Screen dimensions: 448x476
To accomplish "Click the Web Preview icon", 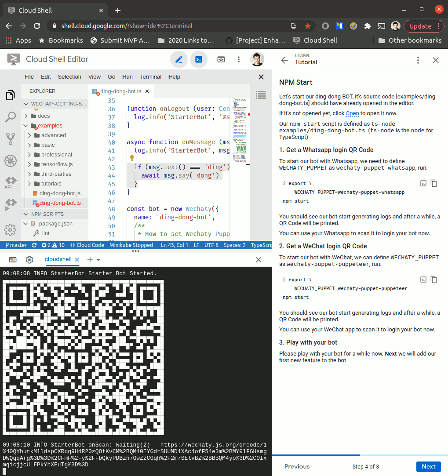I will [x=221, y=59].
